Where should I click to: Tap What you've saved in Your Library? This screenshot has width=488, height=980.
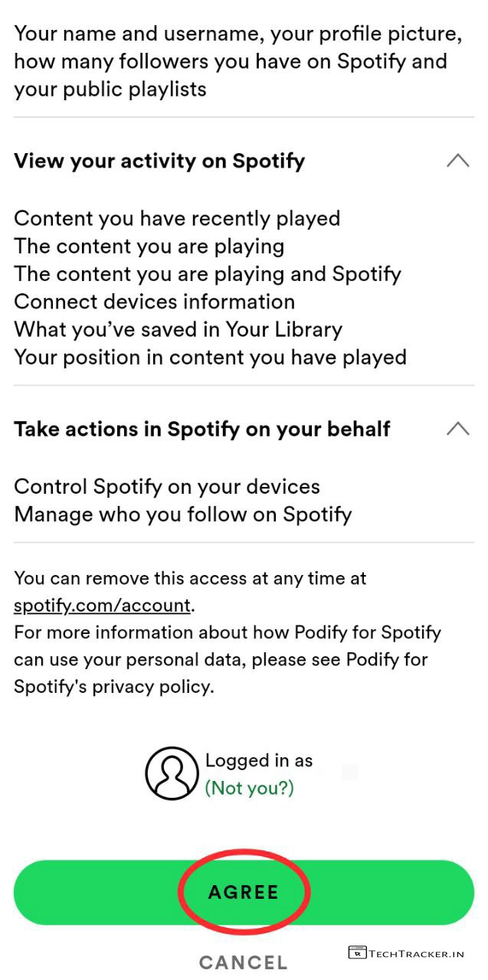point(178,329)
